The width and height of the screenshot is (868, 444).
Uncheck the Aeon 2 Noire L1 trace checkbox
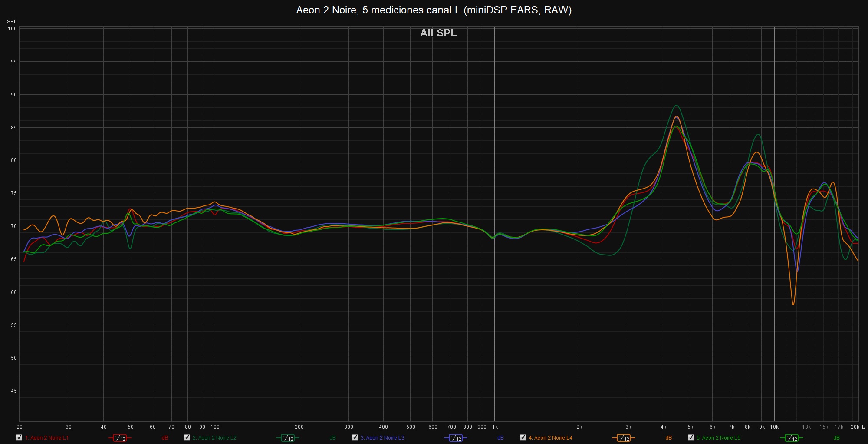19,437
